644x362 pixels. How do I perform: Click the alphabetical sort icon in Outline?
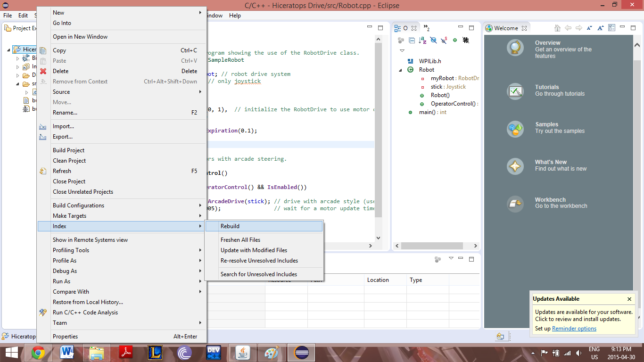pyautogui.click(x=422, y=41)
